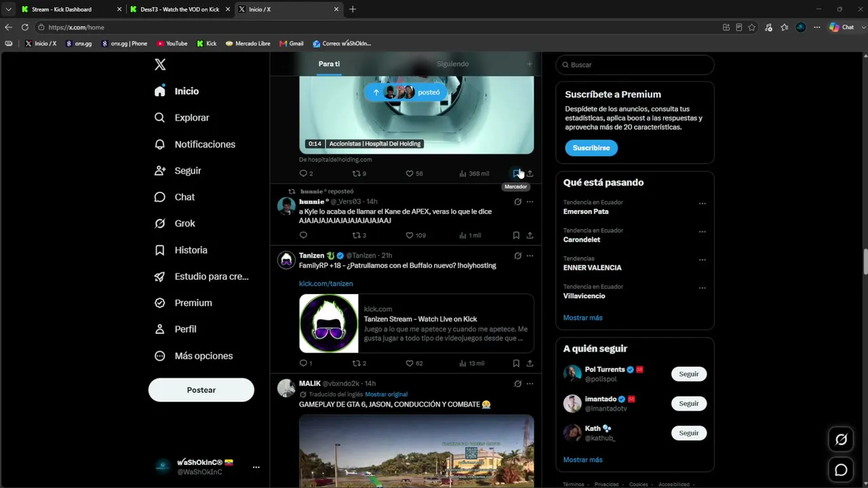Reply to hunnie's post about Kyle
868x488 pixels.
[303, 235]
